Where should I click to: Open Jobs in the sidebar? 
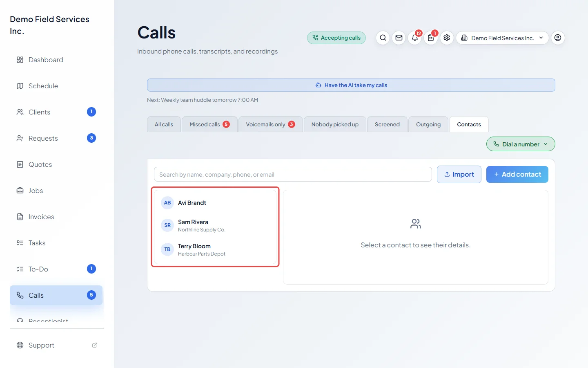coord(56,191)
